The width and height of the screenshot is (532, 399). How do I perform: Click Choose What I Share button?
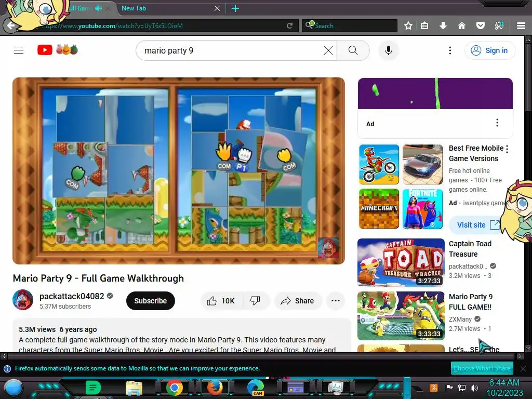(482, 368)
